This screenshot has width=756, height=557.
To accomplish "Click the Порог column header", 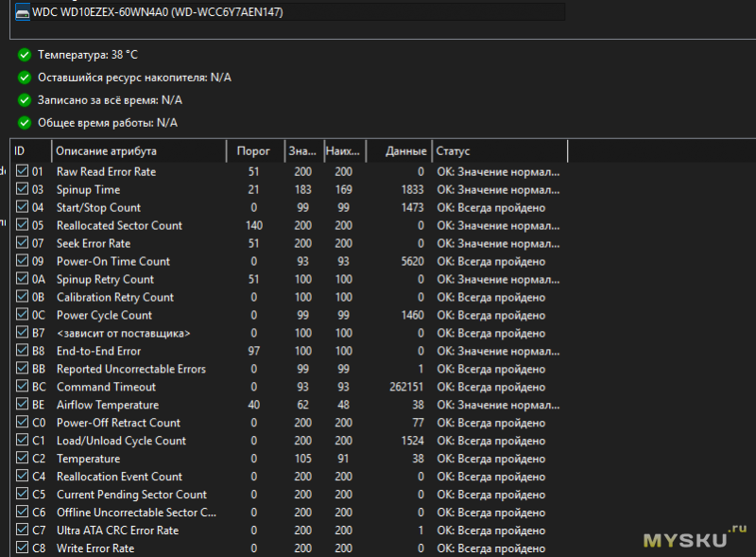I will [255, 151].
